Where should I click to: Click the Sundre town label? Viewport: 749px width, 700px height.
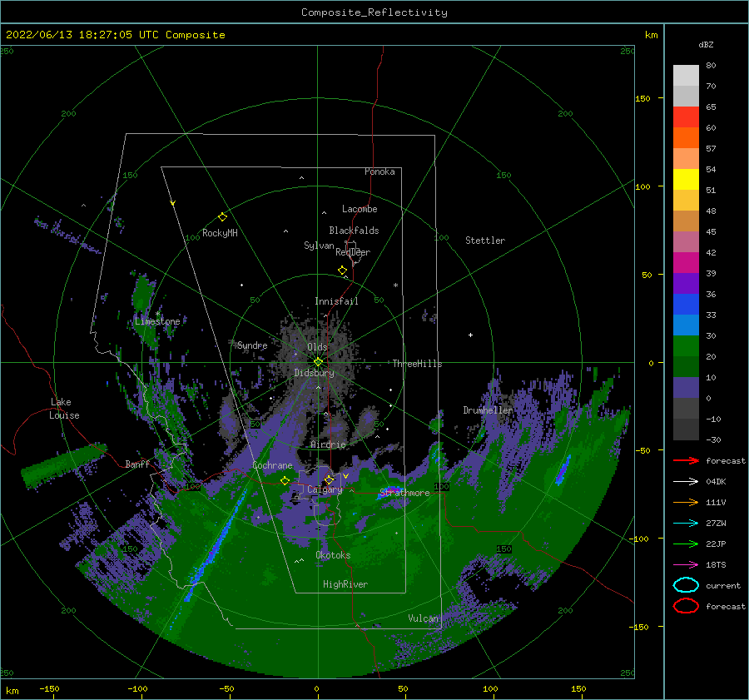(252, 345)
